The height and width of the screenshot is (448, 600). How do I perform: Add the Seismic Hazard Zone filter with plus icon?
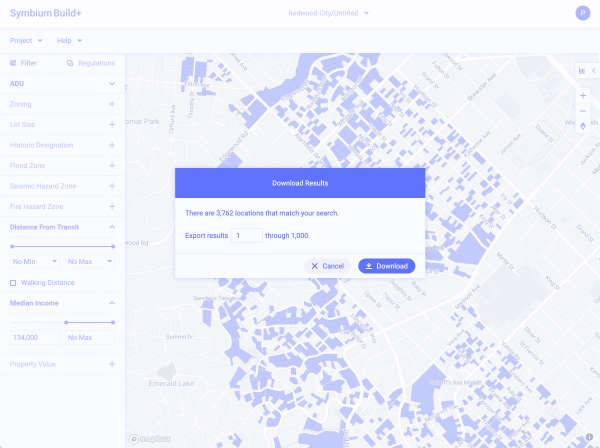pyautogui.click(x=112, y=186)
